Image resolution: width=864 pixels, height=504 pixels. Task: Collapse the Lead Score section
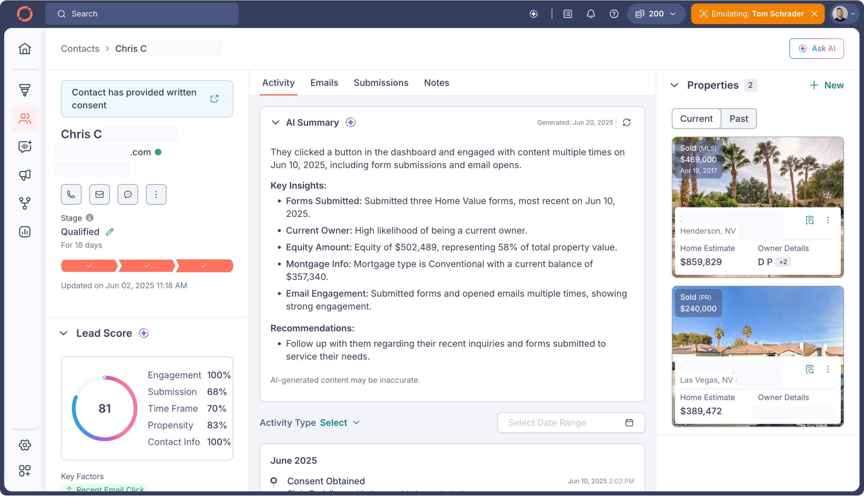coord(63,333)
